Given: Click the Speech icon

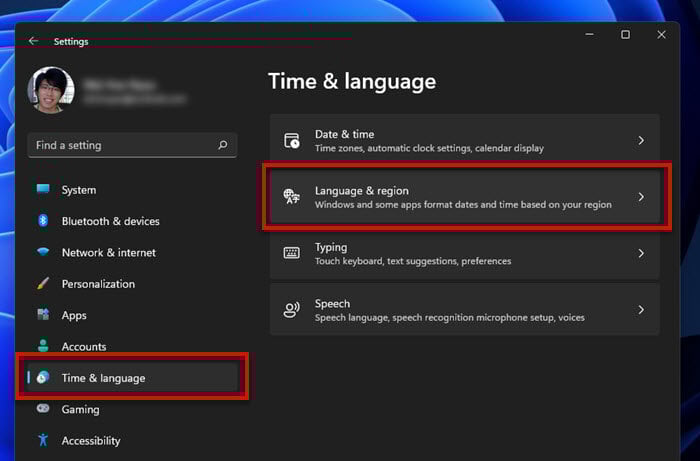Looking at the screenshot, I should (292, 310).
